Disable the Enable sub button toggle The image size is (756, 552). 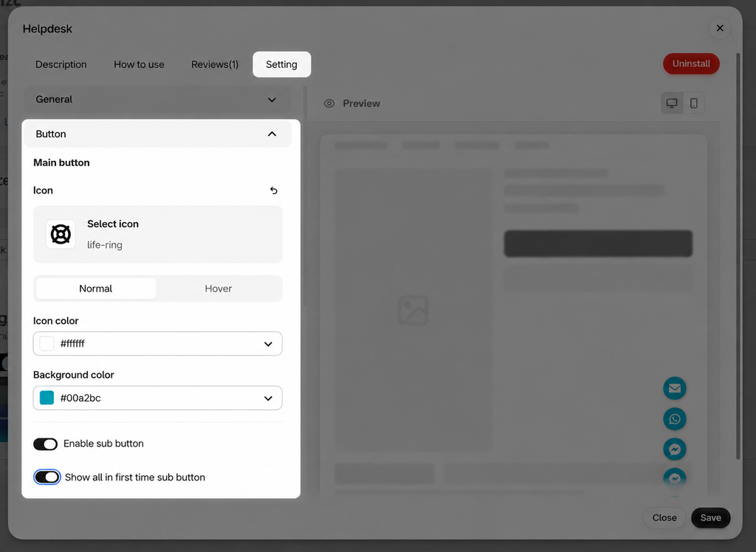click(45, 444)
